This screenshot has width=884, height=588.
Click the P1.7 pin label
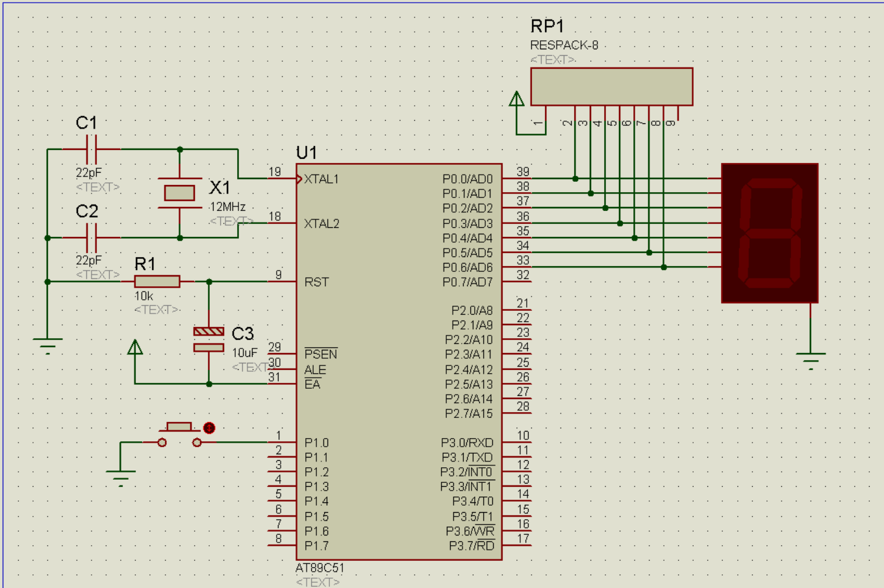pos(316,546)
